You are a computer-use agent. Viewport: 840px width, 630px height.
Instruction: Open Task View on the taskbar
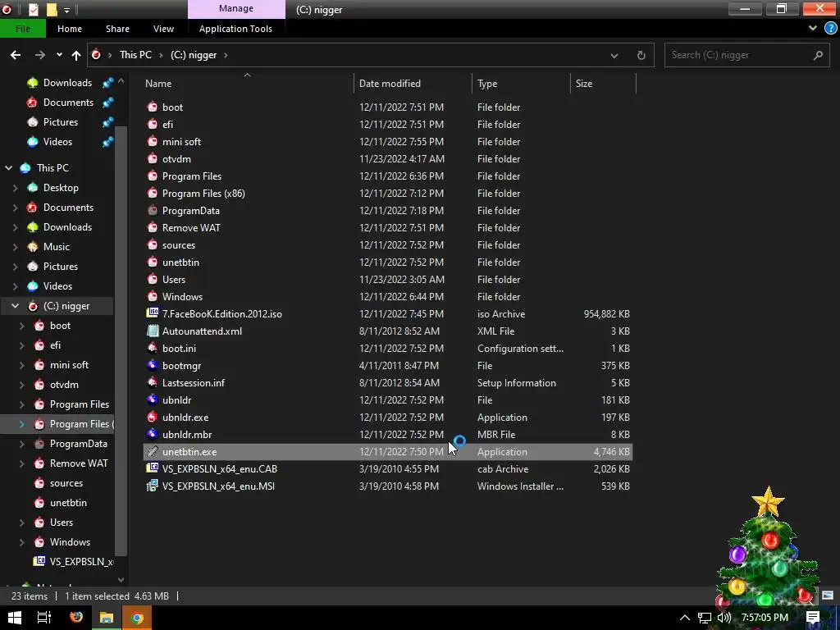[x=44, y=618]
